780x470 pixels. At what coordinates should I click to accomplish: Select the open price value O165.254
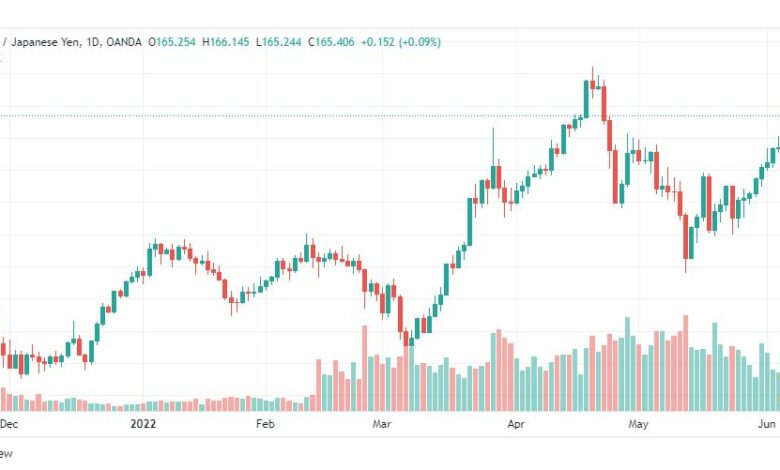tap(172, 42)
